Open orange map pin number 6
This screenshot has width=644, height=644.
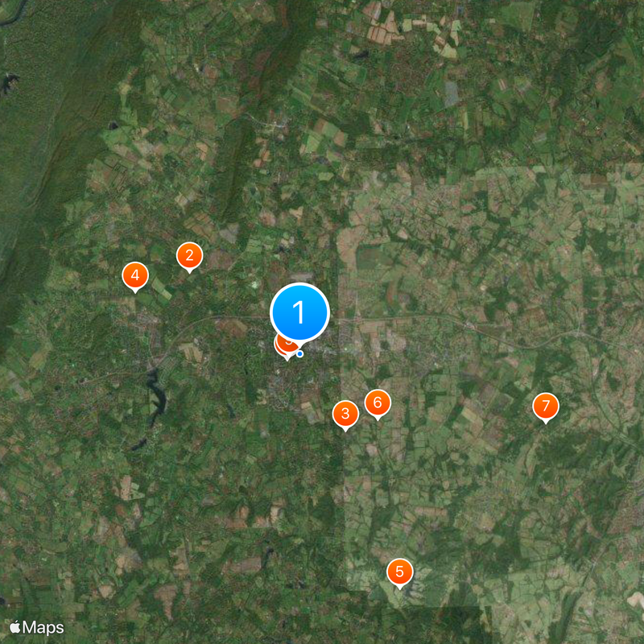[x=378, y=403]
